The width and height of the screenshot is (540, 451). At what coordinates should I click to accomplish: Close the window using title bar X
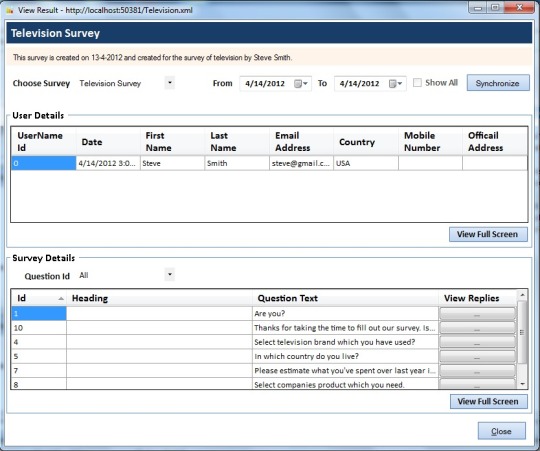pyautogui.click(x=519, y=8)
